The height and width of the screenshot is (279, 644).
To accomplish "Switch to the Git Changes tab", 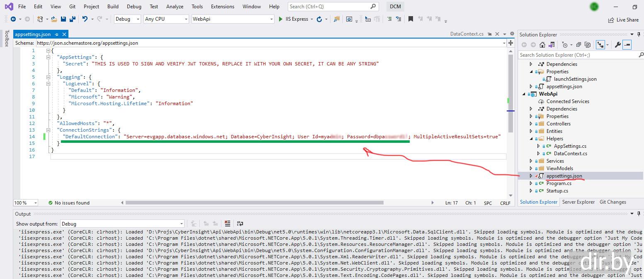I will click(x=612, y=202).
